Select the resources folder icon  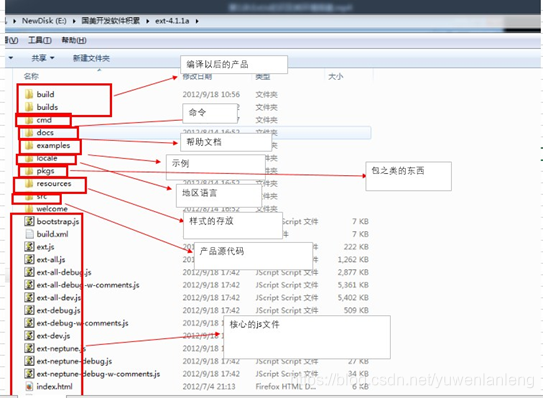(x=29, y=184)
